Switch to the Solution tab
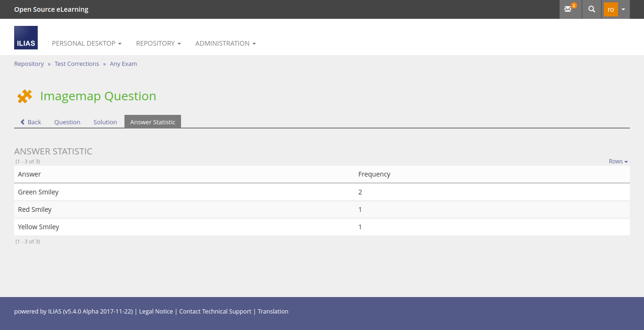Image resolution: width=644 pixels, height=330 pixels. click(105, 122)
